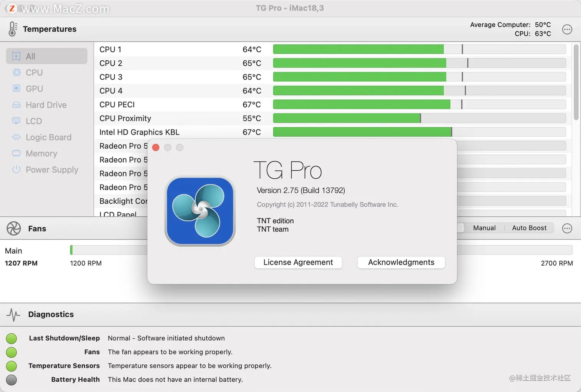Image resolution: width=581 pixels, height=392 pixels.
Task: Open the Acknowledgments
Action: (x=401, y=262)
